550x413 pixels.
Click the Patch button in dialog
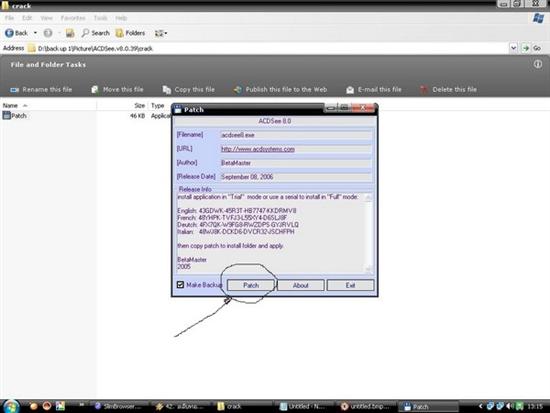tap(251, 285)
